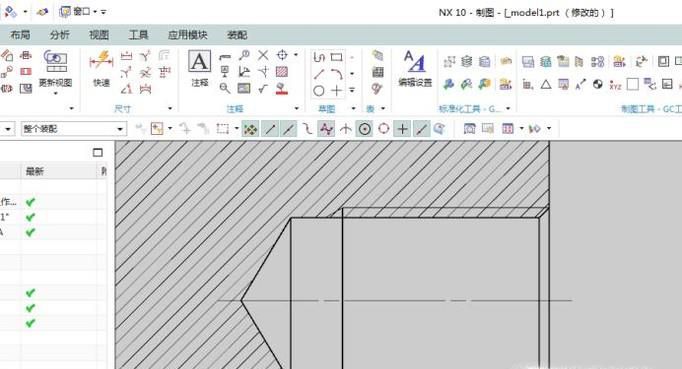Click the rectangle selection icon in selection bar
Screen dimensions: 682x369
(x=223, y=129)
